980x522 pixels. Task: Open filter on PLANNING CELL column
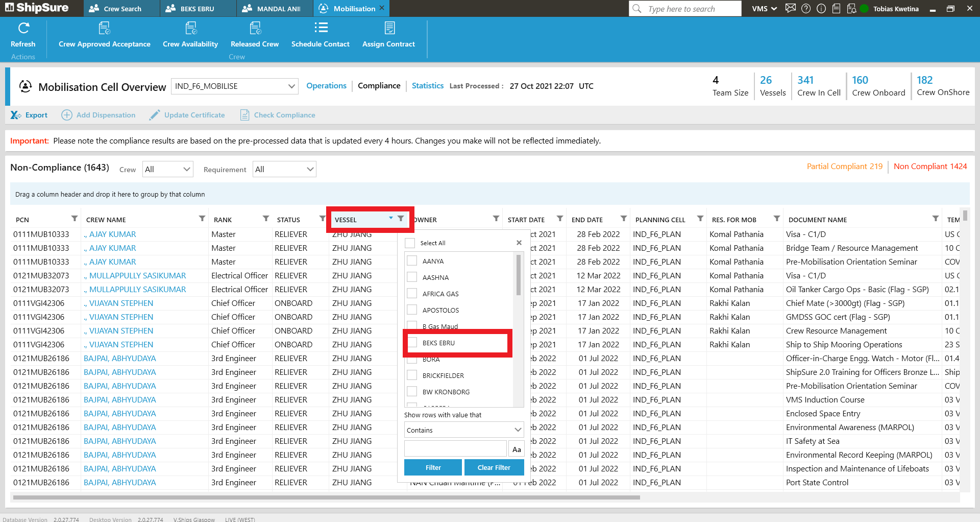coord(700,219)
